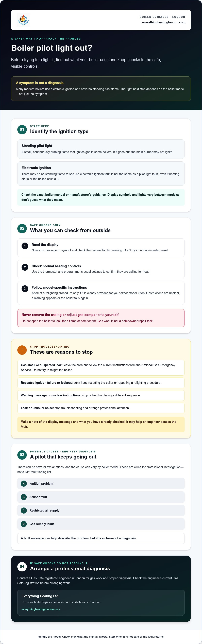Click the 03 step badge
The width and height of the screenshot is (202, 644).
[x=22, y=455]
